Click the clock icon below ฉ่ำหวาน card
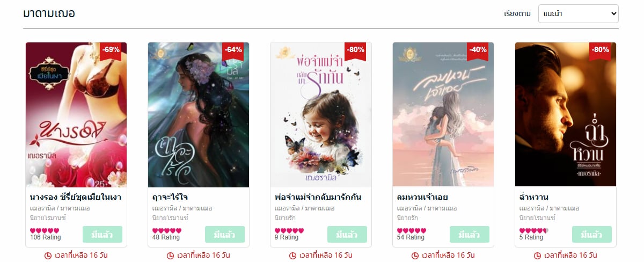The height and width of the screenshot is (262, 644). [537, 256]
